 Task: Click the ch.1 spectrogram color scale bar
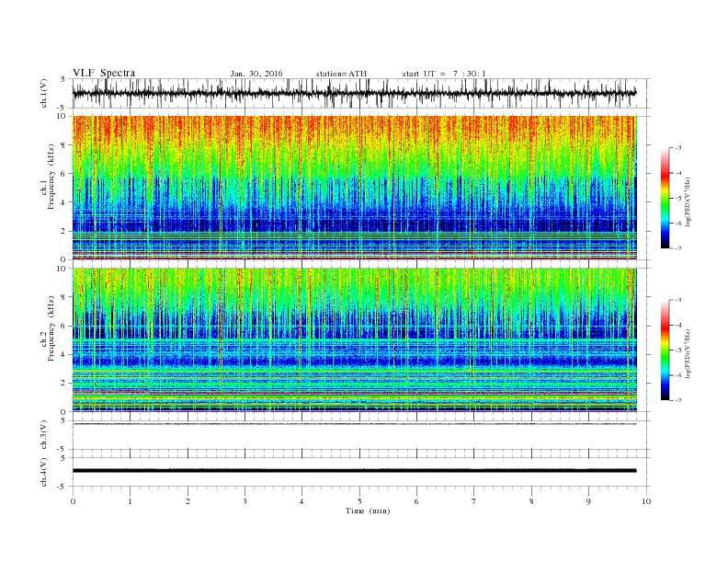tap(665, 198)
